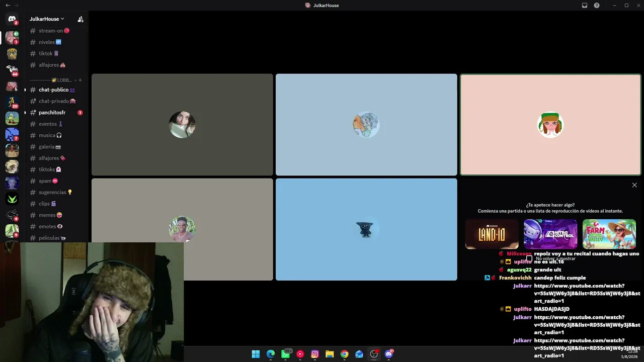Select the shirtless man avatar call tile
This screenshot has height=362, width=644.
(x=182, y=229)
